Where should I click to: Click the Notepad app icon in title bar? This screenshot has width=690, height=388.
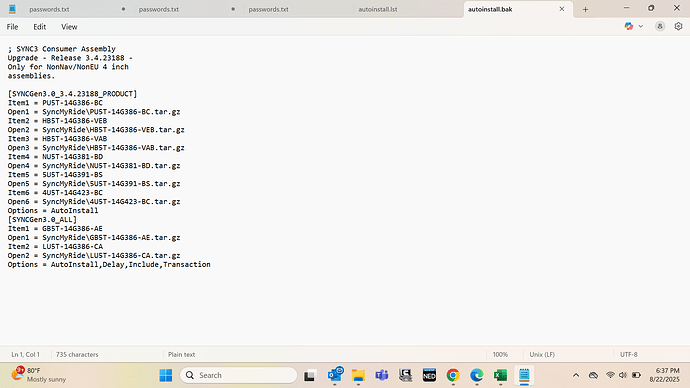coord(12,9)
